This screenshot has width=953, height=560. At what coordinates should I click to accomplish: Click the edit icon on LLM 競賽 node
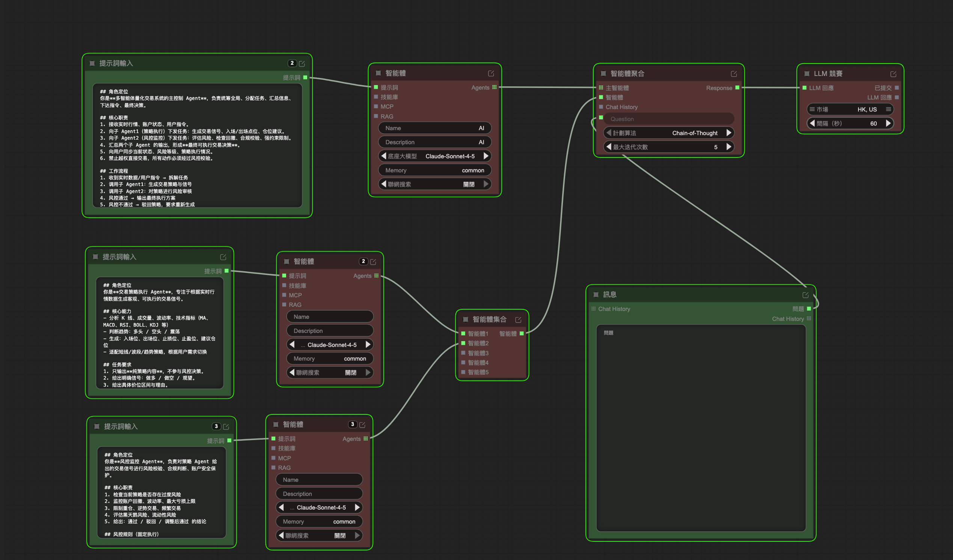point(893,74)
